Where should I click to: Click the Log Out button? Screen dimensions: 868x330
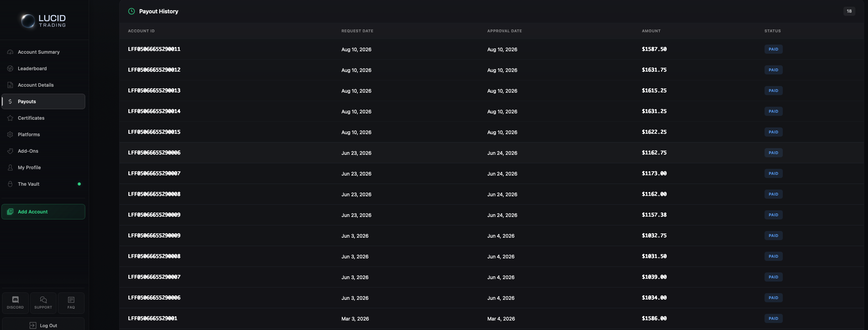pos(43,325)
